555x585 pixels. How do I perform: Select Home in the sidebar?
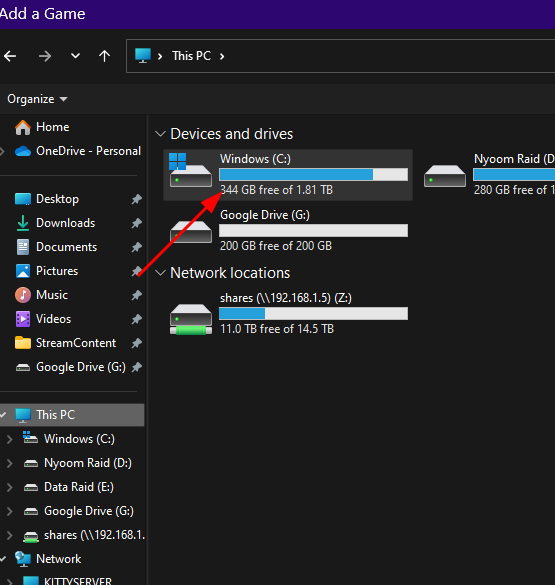53,127
